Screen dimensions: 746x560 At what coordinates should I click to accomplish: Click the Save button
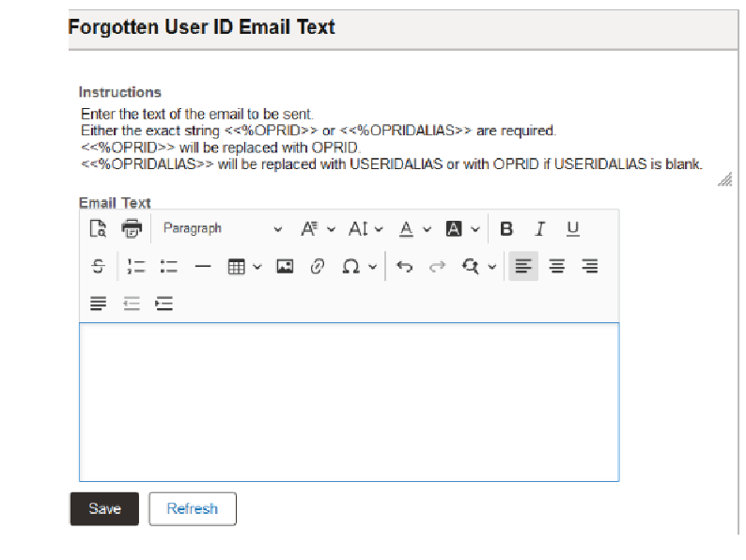click(104, 508)
